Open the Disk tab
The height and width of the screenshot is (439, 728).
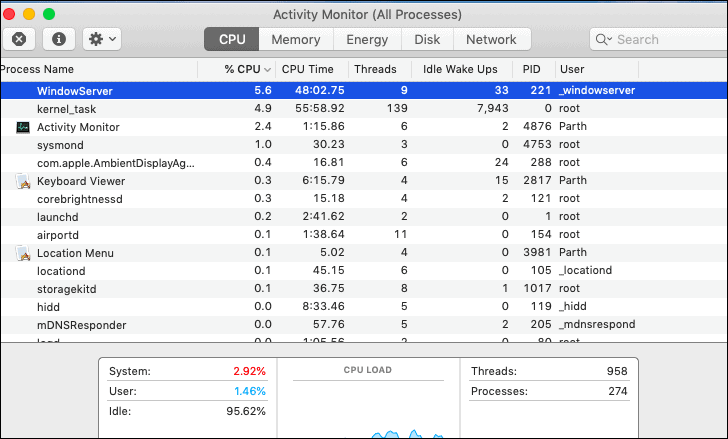(427, 39)
